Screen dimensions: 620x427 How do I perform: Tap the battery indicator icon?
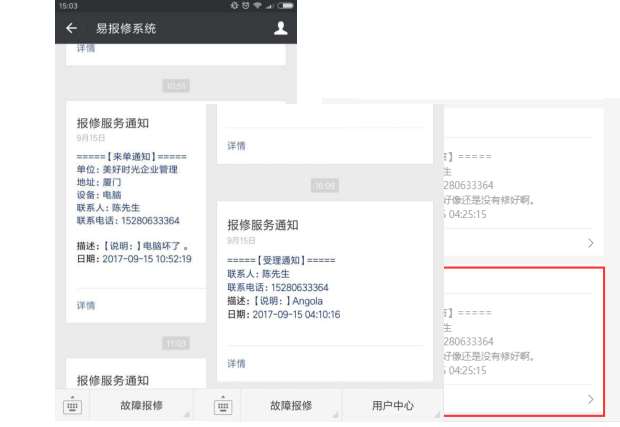click(285, 6)
